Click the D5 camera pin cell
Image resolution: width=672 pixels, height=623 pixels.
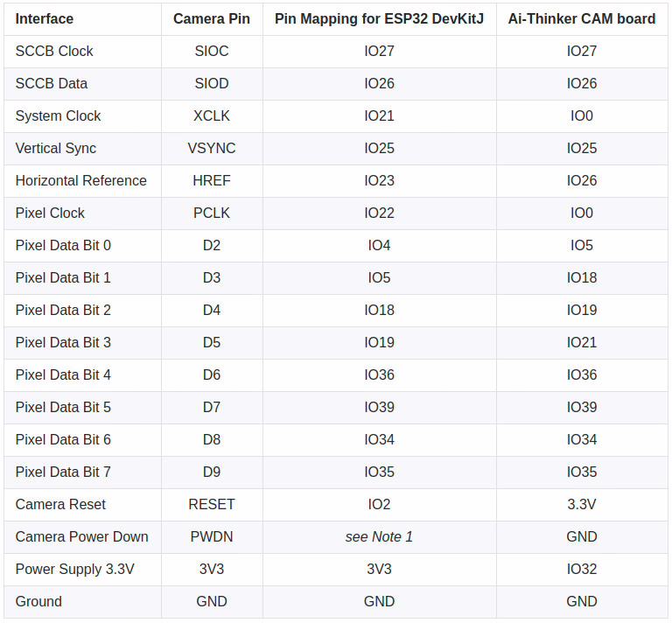coord(212,342)
